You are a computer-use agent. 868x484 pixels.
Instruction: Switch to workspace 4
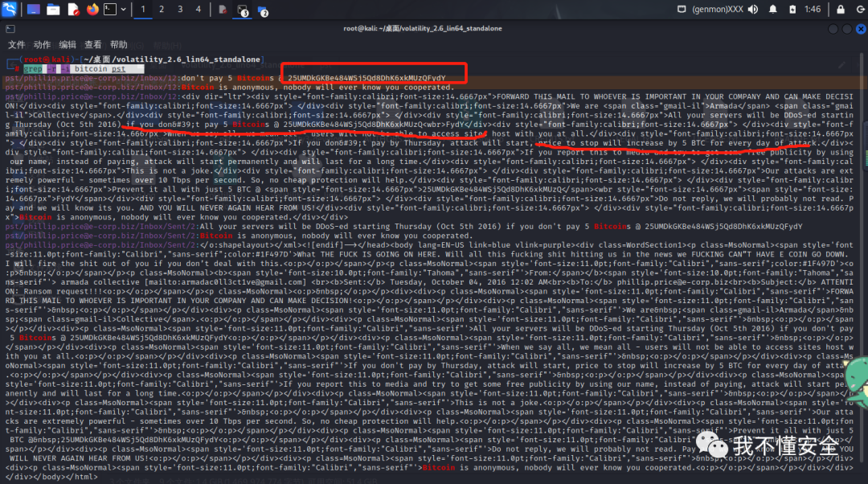pos(199,10)
